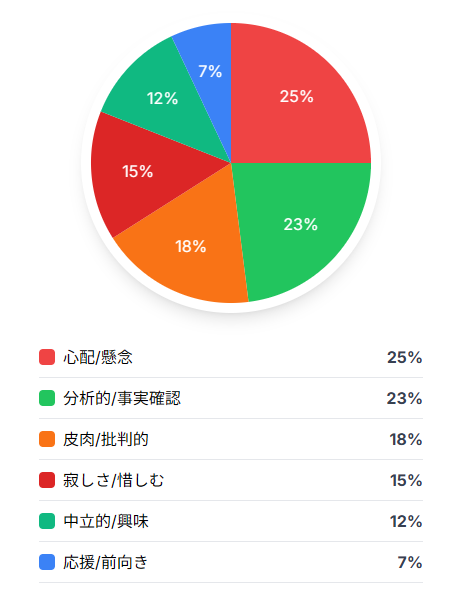The width and height of the screenshot is (453, 600).
Task: Click the 7% value in the legend list
Action: (410, 562)
